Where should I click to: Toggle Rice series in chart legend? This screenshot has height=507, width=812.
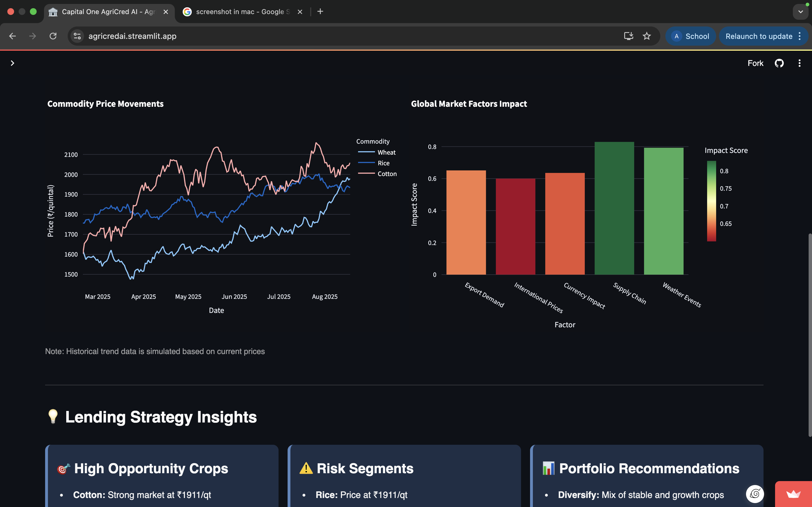[383, 163]
